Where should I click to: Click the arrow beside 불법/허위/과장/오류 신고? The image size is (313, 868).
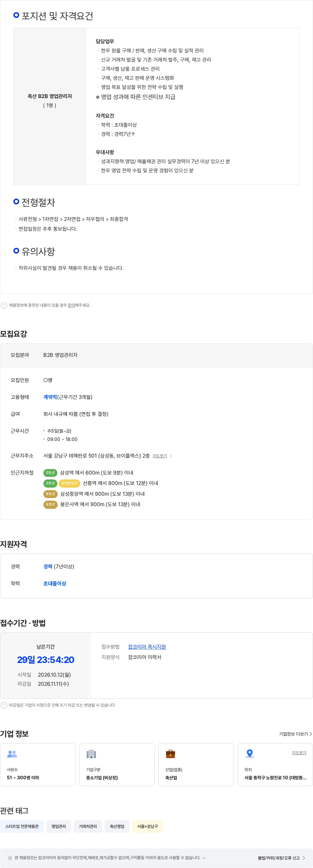304,858
